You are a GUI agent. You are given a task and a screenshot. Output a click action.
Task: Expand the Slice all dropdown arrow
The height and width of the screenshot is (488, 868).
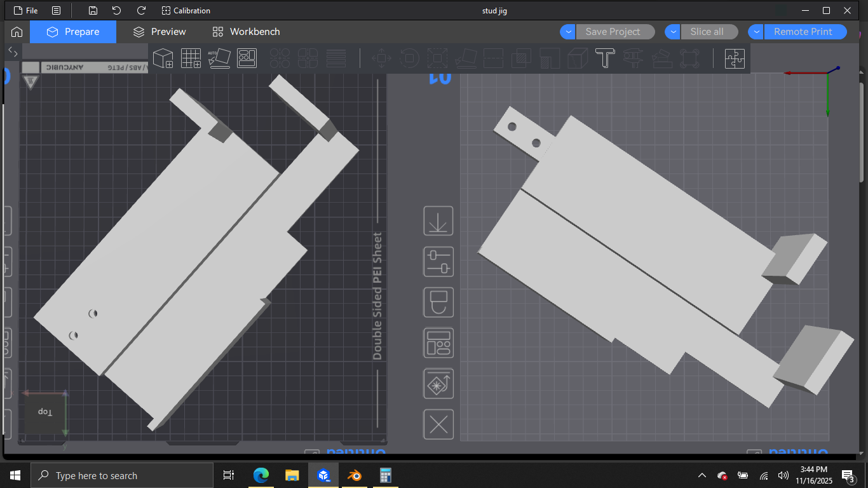672,32
